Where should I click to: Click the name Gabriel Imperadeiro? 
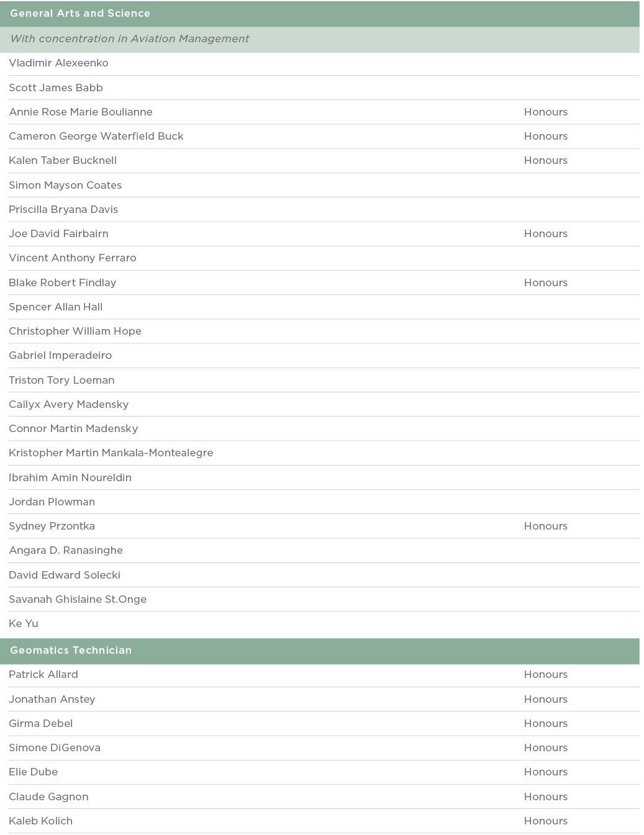click(x=60, y=355)
